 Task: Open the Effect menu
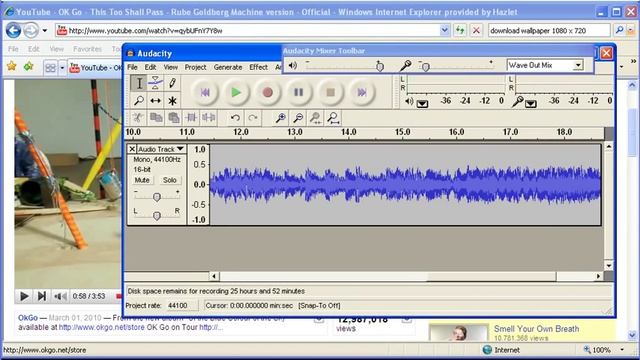(x=258, y=67)
